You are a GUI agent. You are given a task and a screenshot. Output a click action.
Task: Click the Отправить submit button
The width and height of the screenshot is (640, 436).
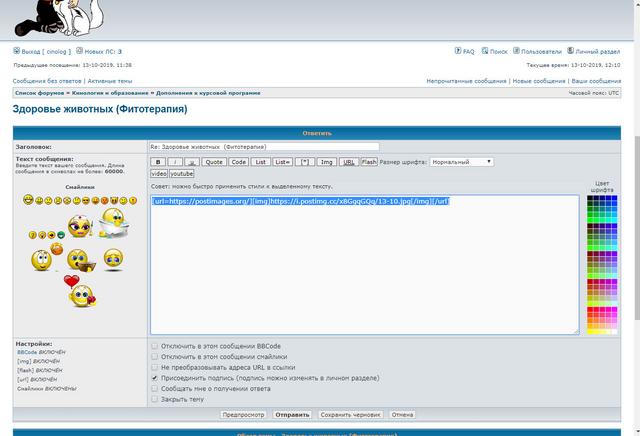pyautogui.click(x=292, y=415)
